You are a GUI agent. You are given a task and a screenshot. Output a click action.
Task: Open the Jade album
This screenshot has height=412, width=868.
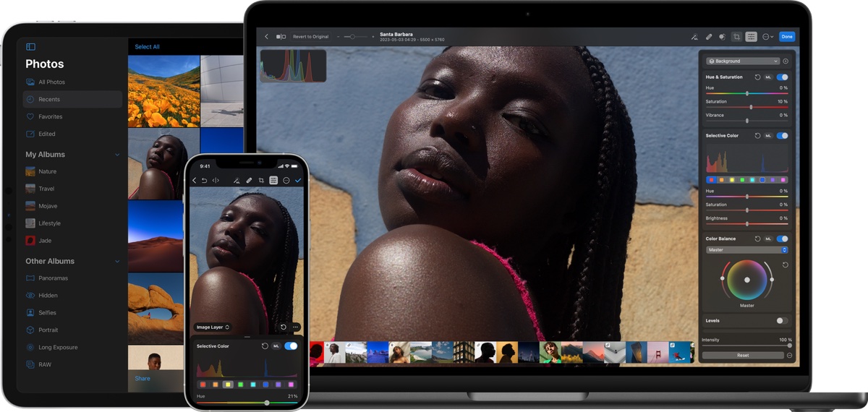click(x=72, y=241)
